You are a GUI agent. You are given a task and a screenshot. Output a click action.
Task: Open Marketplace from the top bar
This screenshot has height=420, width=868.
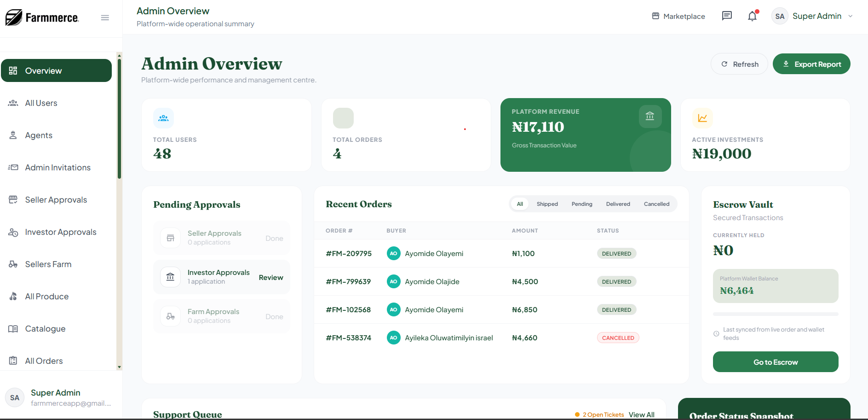tap(678, 16)
